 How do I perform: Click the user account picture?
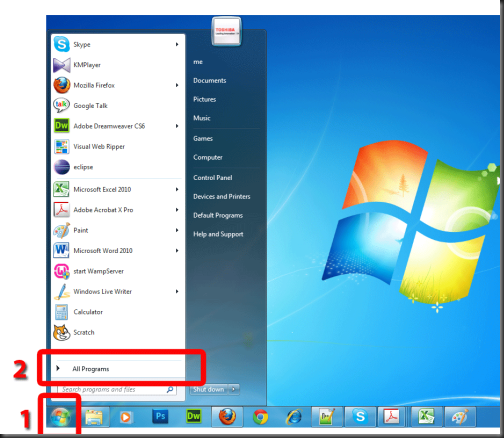(227, 31)
